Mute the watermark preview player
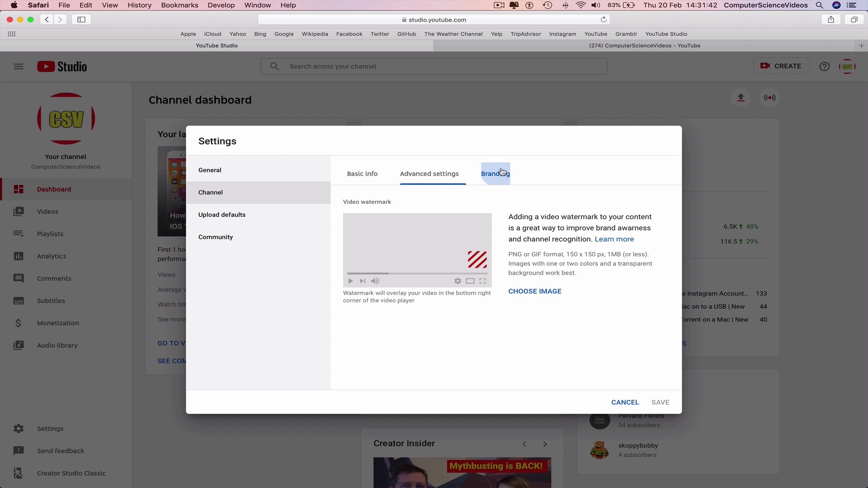This screenshot has height=488, width=868. coord(375,281)
